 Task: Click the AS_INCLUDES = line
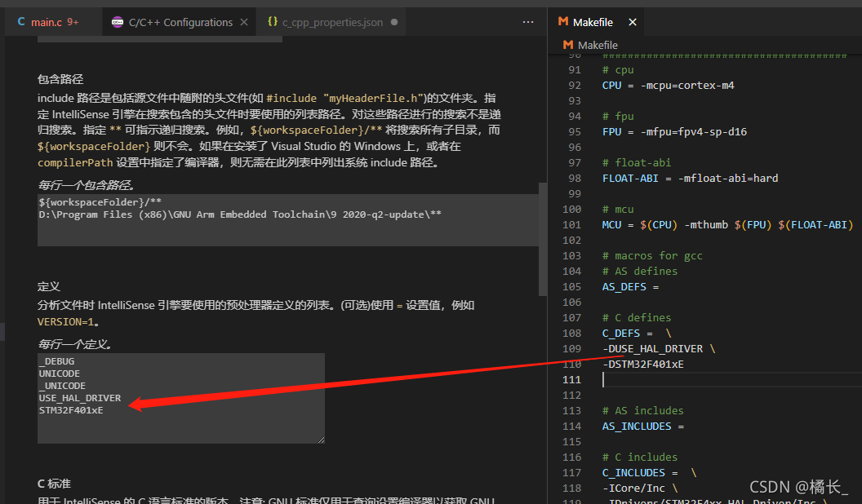(643, 426)
